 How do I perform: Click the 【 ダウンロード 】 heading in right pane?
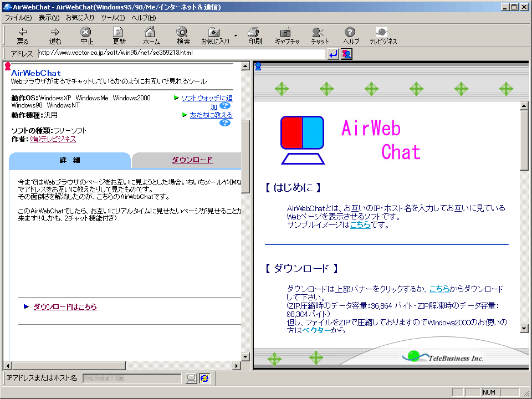(x=301, y=268)
